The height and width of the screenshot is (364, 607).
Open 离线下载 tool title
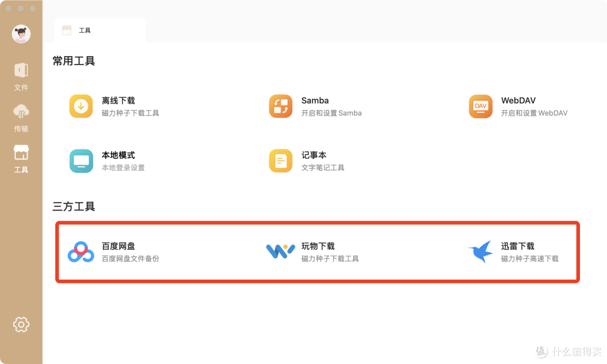coord(118,101)
